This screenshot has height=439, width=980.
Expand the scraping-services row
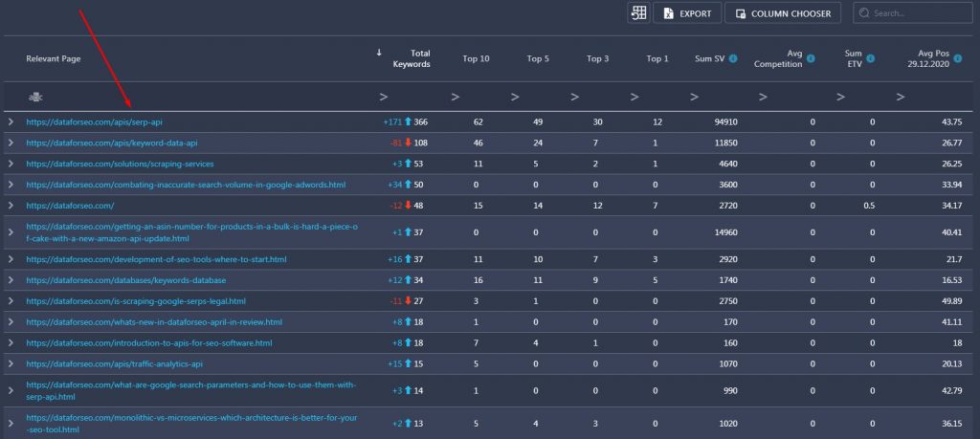11,164
